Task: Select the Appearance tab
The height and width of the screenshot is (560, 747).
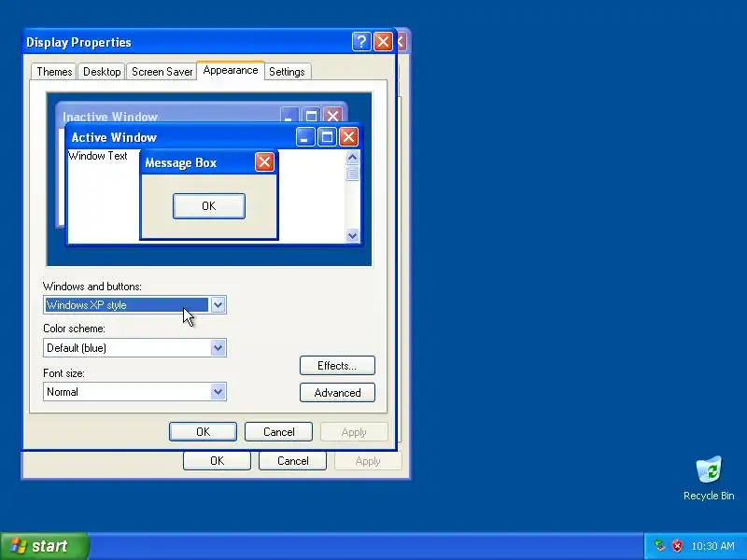Action: 231,71
